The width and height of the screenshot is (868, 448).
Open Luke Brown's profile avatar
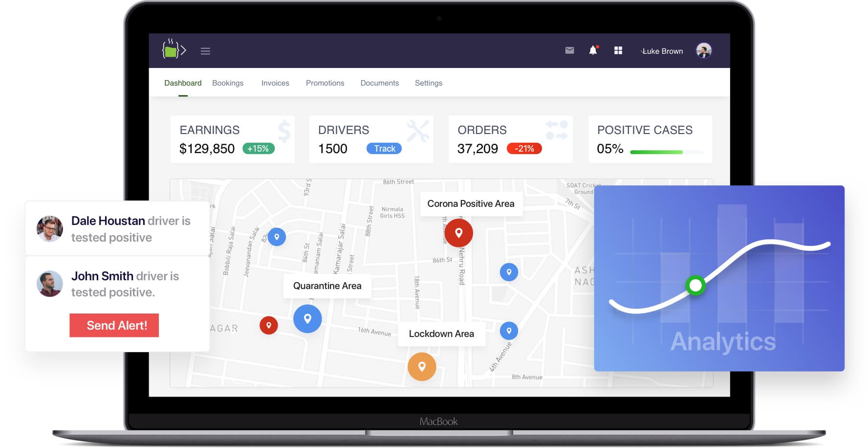pyautogui.click(x=703, y=50)
